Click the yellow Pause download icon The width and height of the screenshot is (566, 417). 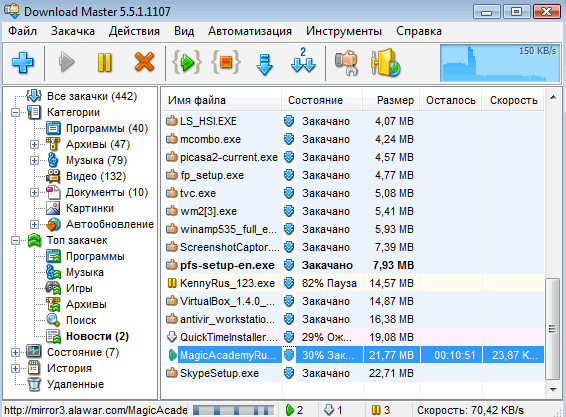coord(105,63)
